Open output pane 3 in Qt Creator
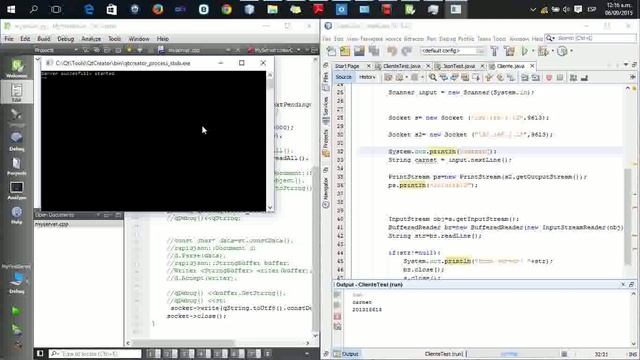The height and width of the screenshot is (360, 640). tap(187, 354)
